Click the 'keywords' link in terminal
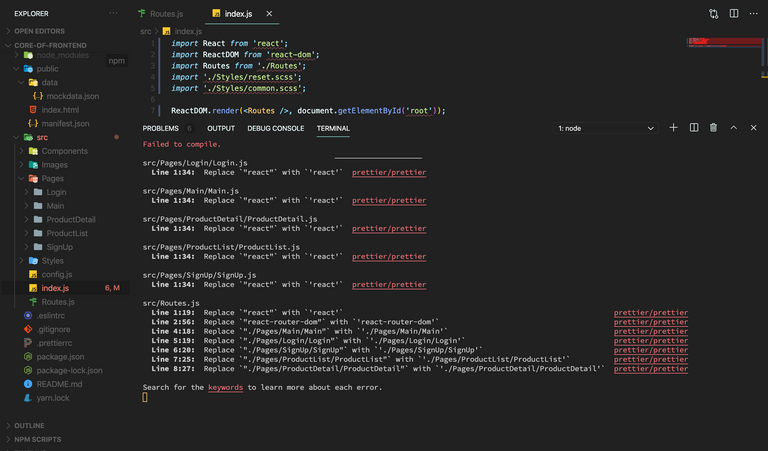Viewport: 768px width, 451px height. click(x=225, y=387)
